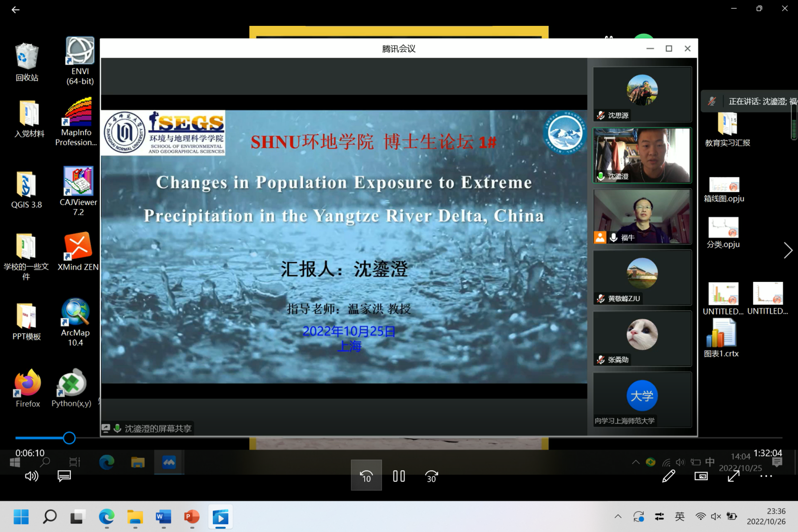Click the muted speaker tray icon
Screen dimensions: 798x532
(x=716, y=516)
